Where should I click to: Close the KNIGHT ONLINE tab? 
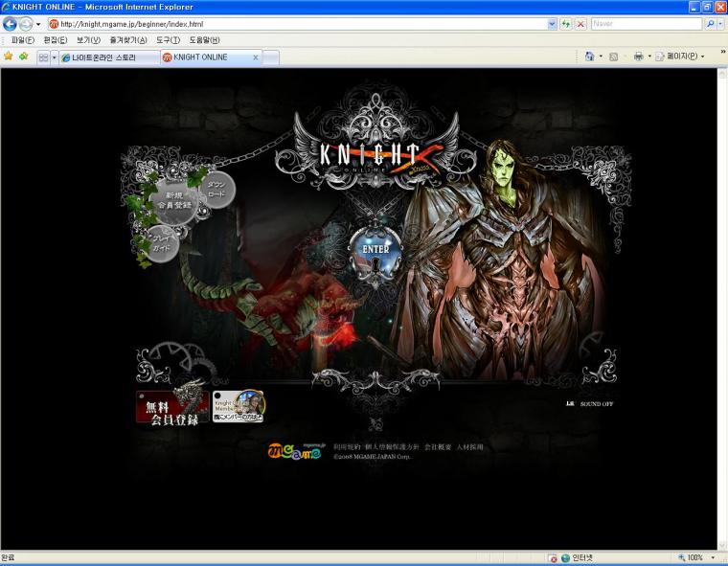pyautogui.click(x=256, y=57)
